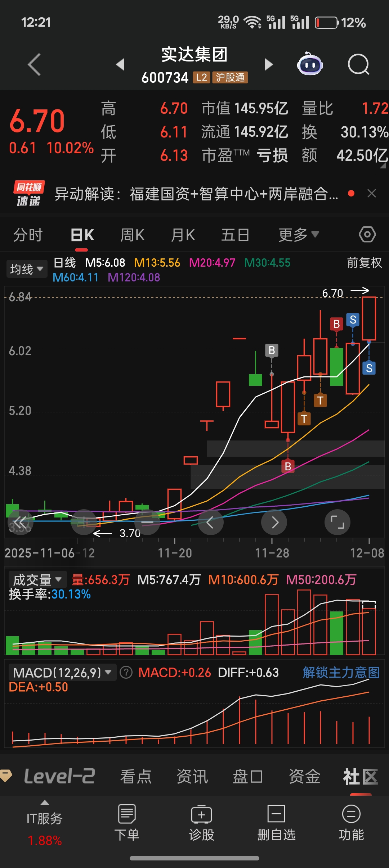The image size is (389, 868).
Task: Tap the IT服务 1.88% sector value
Action: point(45,841)
